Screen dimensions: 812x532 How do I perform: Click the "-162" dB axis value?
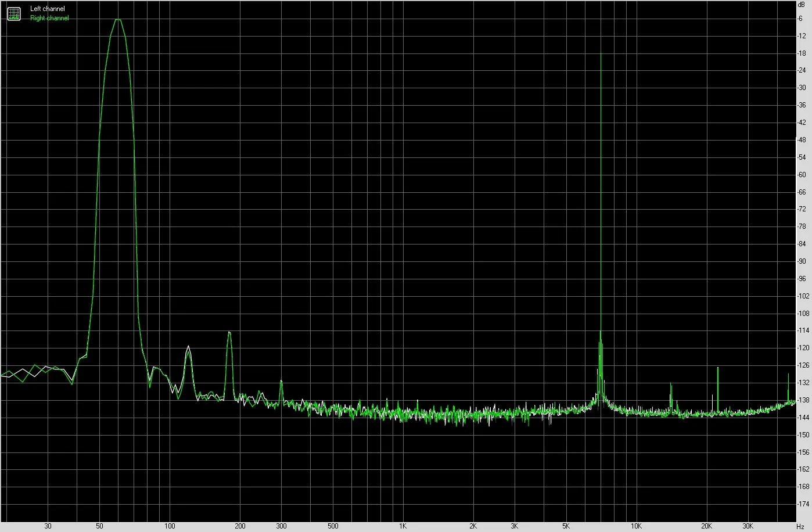coord(804,469)
